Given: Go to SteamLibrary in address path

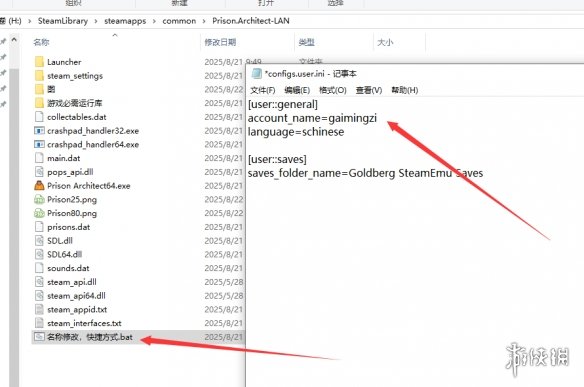Looking at the screenshot, I should (63, 21).
